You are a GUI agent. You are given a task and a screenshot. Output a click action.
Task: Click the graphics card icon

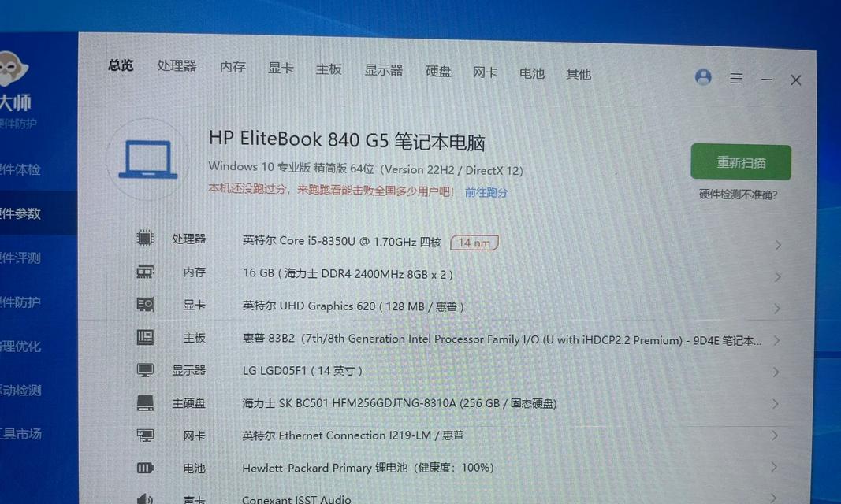(x=145, y=305)
